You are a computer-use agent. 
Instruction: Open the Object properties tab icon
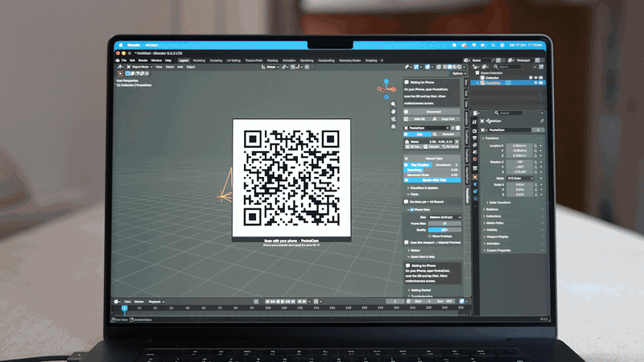tap(475, 177)
